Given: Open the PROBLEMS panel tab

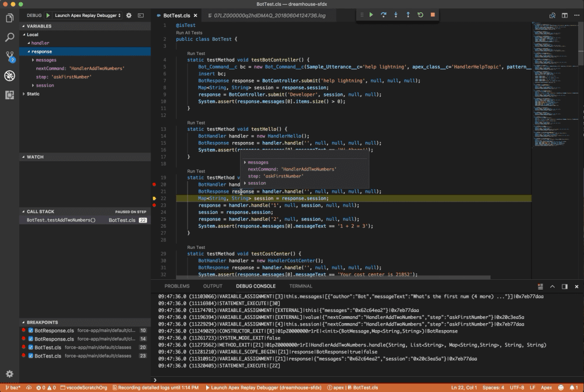Looking at the screenshot, I should point(177,286).
